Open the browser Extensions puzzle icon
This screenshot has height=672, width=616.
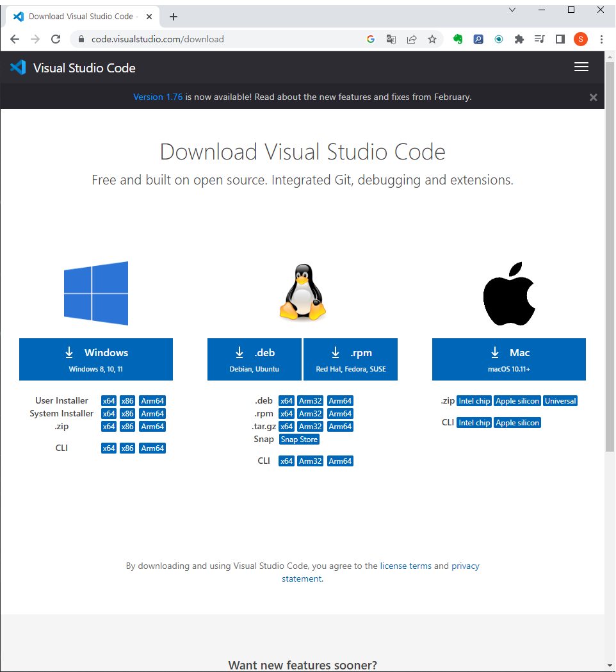point(519,40)
